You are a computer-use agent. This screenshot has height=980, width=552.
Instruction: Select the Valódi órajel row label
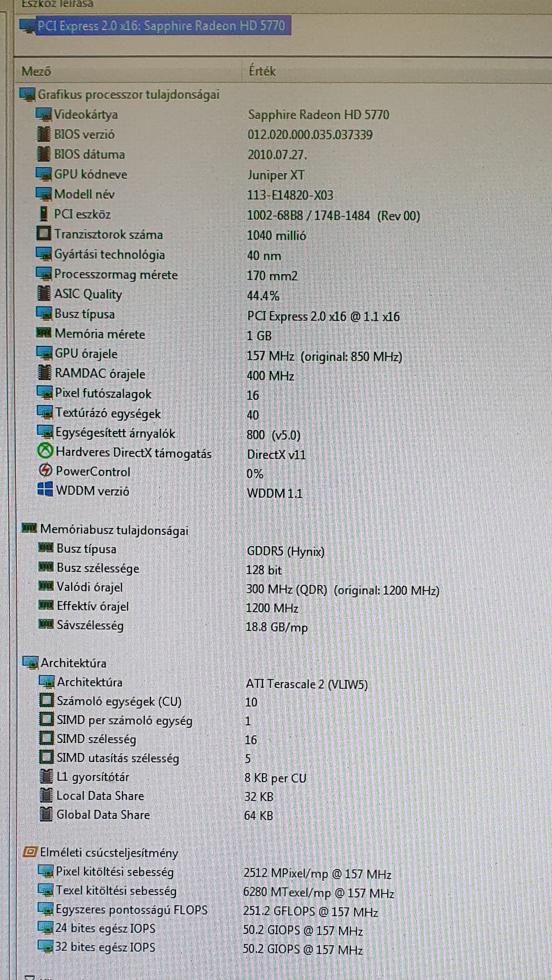tap(89, 587)
